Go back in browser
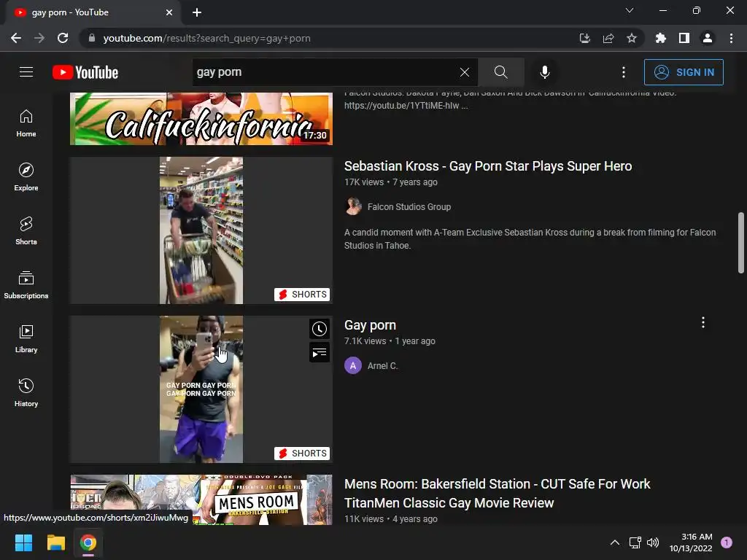Image resolution: width=747 pixels, height=560 pixels. pos(16,38)
